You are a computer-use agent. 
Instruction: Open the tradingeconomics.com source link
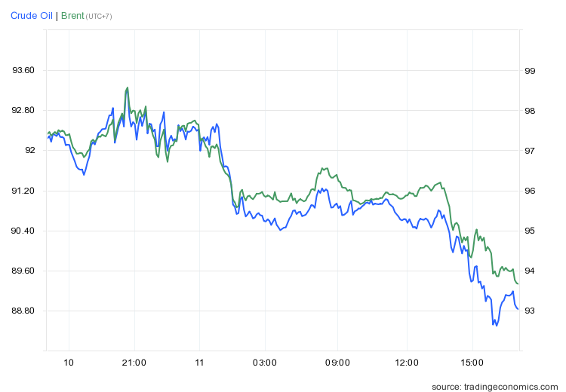pyautogui.click(x=496, y=386)
